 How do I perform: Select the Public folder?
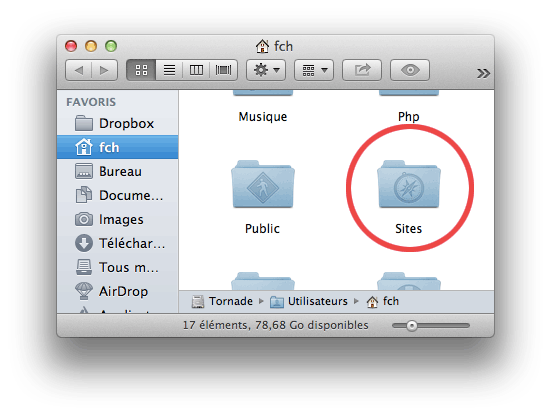pyautogui.click(x=262, y=197)
